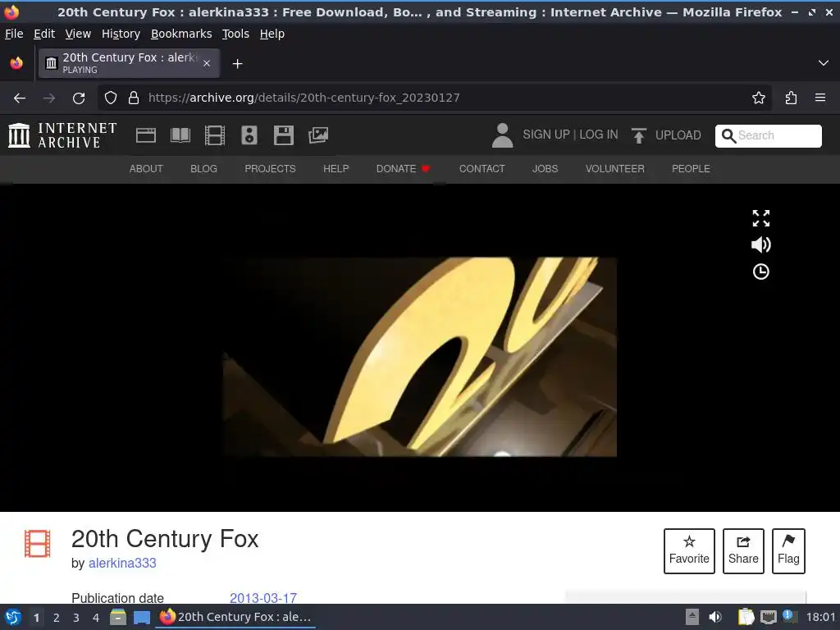The width and height of the screenshot is (840, 630).
Task: Open the Video film strip icon
Action: click(x=215, y=135)
